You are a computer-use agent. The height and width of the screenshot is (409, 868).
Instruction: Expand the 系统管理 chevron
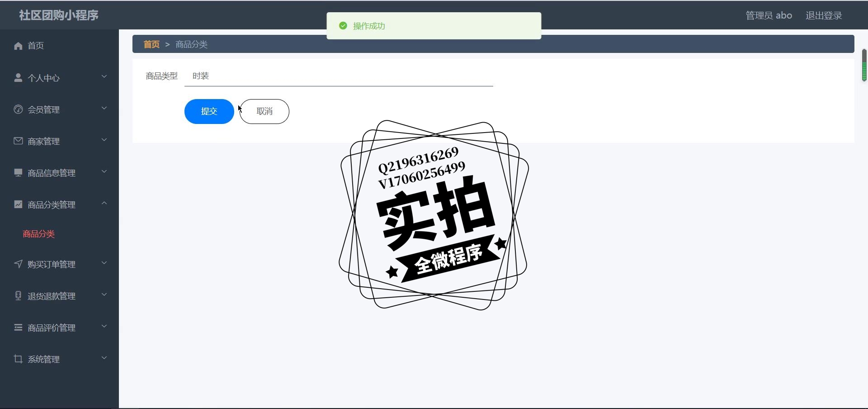pos(104,358)
